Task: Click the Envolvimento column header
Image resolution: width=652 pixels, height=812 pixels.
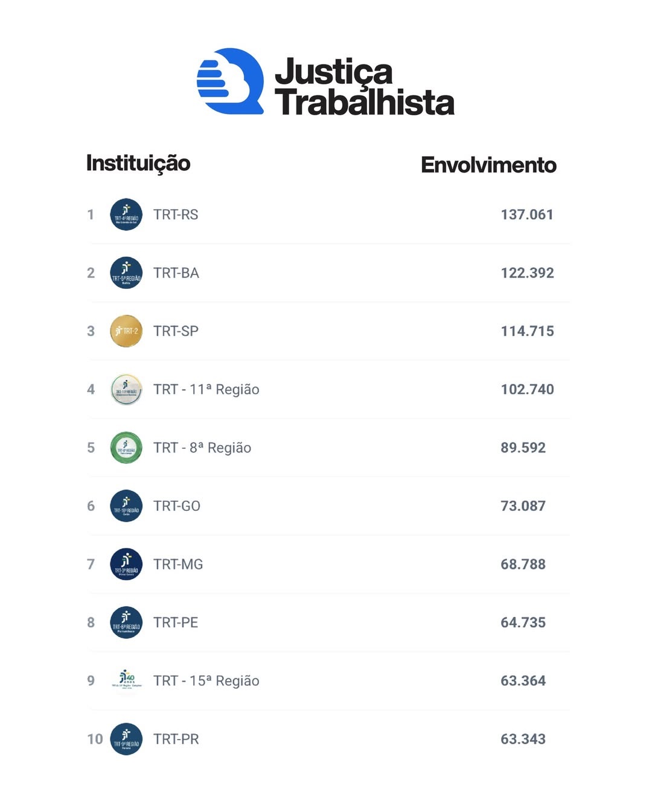Action: coord(488,165)
